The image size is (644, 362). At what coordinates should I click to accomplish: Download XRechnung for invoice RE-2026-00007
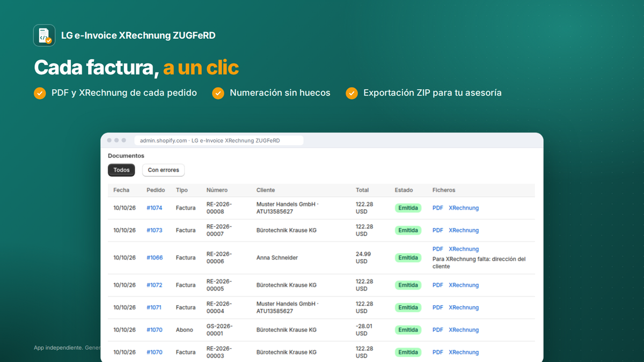464,231
